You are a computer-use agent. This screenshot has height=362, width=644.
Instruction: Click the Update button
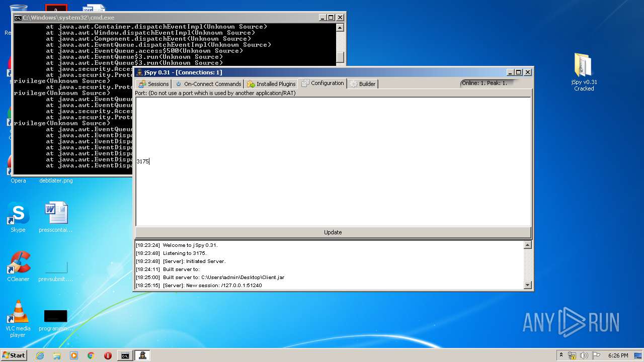point(333,232)
